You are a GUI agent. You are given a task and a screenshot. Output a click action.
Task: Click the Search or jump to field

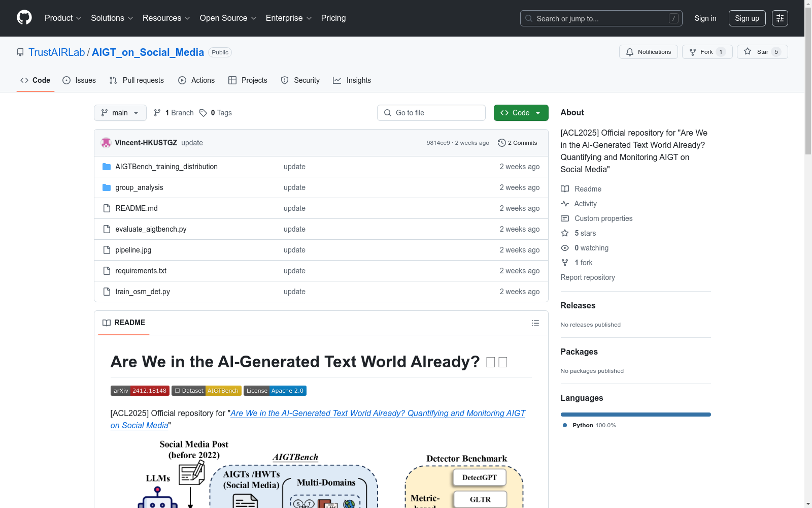click(x=601, y=18)
